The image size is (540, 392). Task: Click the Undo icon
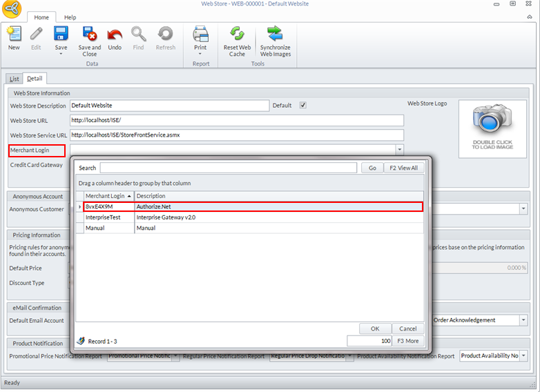115,35
